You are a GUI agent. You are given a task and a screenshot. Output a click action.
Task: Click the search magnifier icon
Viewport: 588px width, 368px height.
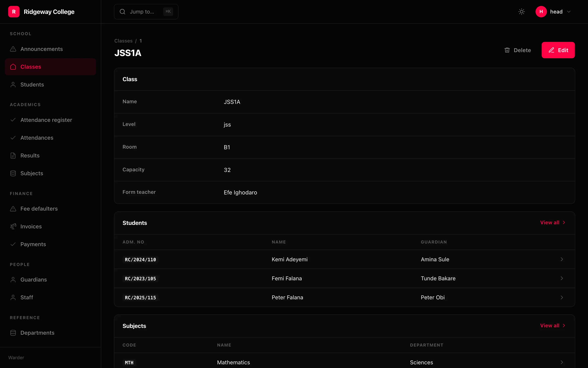(122, 12)
